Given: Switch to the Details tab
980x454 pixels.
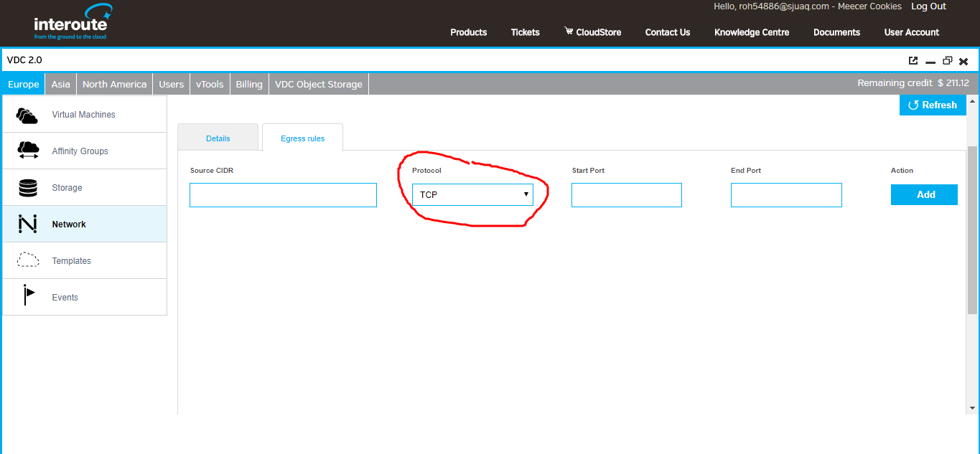Looking at the screenshot, I should (218, 138).
